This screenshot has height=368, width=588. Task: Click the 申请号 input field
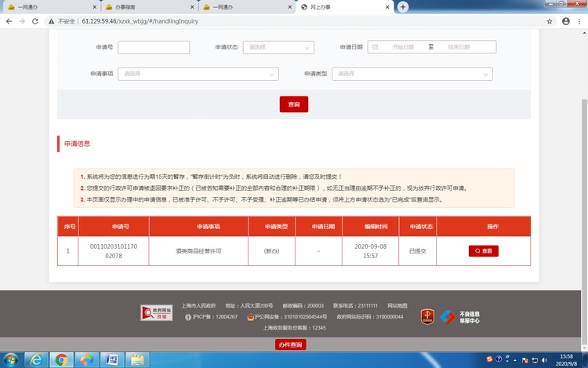coord(154,47)
